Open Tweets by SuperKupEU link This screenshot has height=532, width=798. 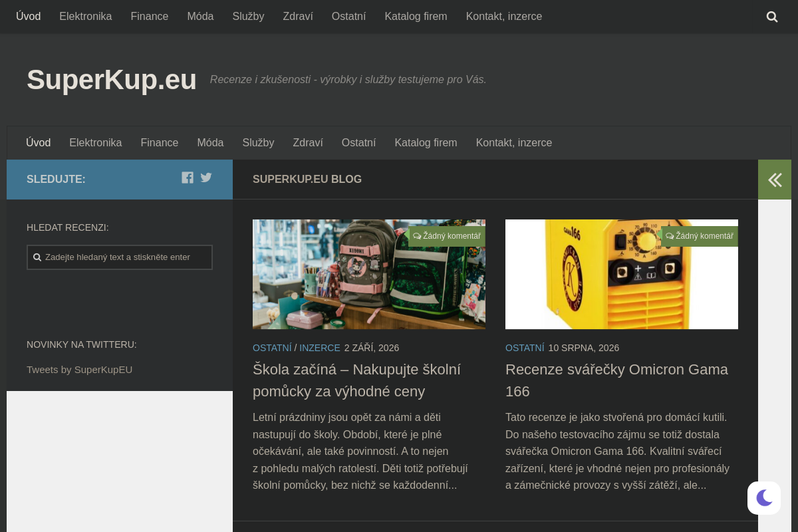pos(80,370)
